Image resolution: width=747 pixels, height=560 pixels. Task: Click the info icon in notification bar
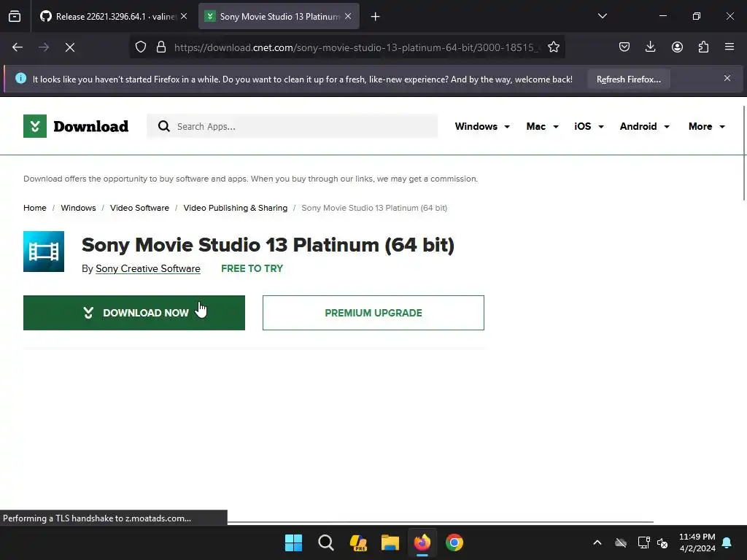click(20, 78)
